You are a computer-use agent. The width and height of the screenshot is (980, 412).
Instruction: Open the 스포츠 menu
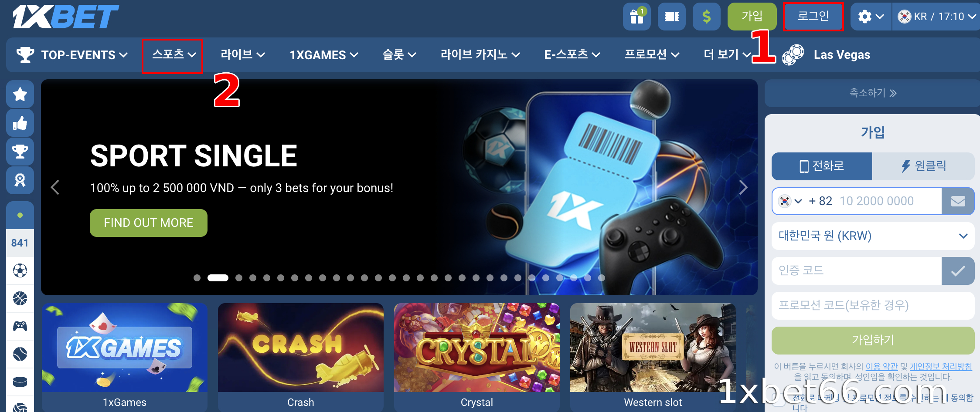(x=174, y=55)
